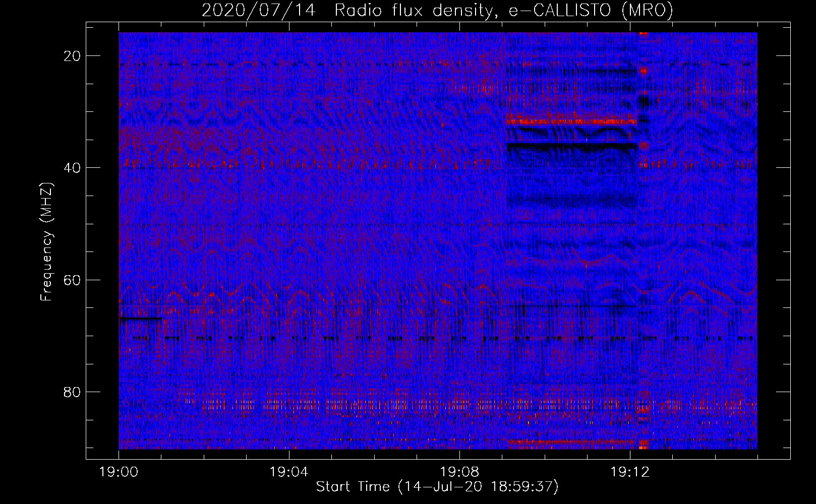816x504 pixels.
Task: Click the 19:04 time tick label
Action: (289, 472)
